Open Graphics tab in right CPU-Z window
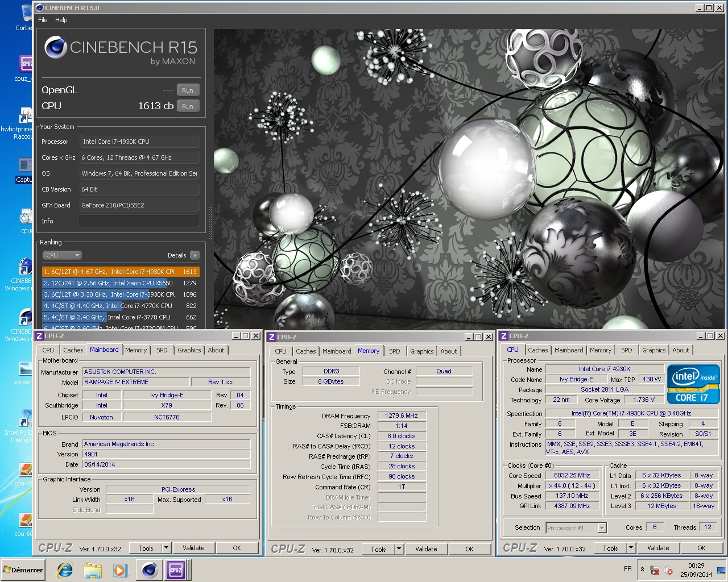 pos(654,350)
